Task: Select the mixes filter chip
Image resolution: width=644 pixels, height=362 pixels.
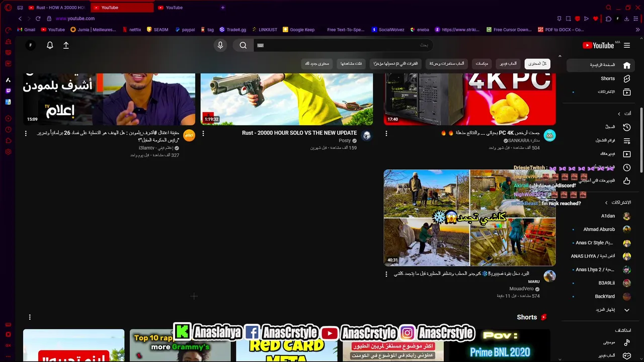Action: tap(482, 64)
